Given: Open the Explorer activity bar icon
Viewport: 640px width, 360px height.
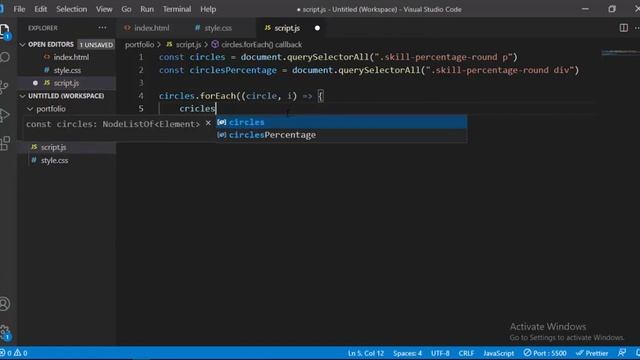Looking at the screenshot, I should coord(4,31).
